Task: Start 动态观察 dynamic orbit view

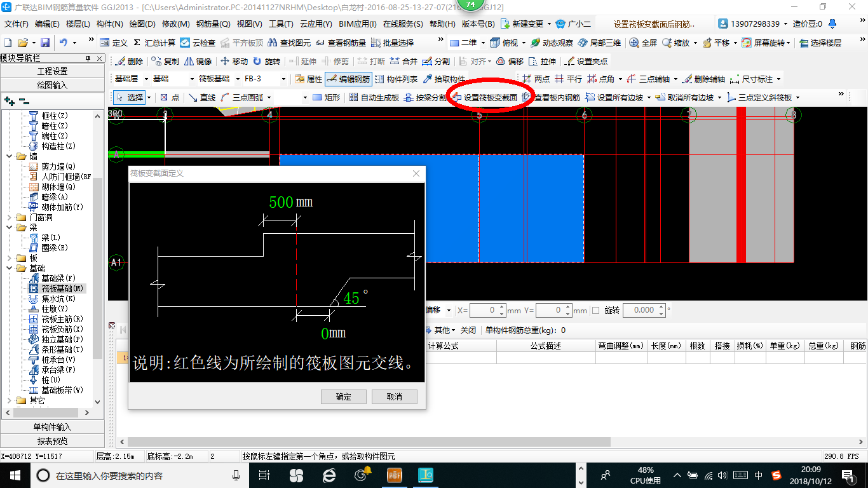Action: [x=552, y=43]
